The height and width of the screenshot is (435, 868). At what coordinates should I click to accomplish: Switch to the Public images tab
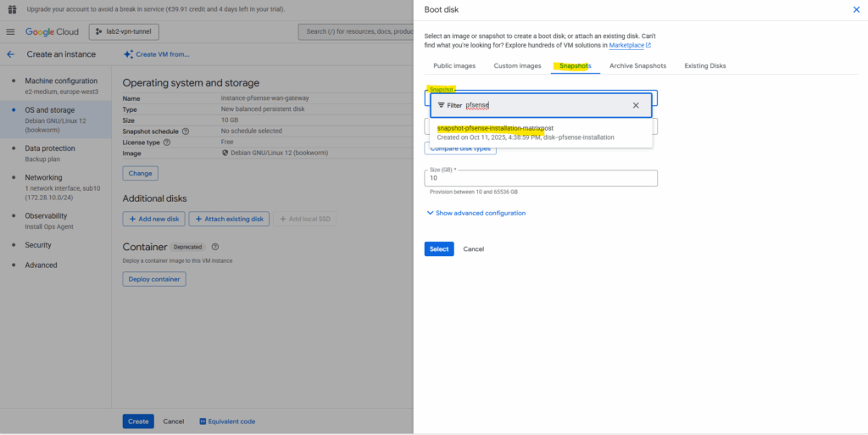click(454, 65)
